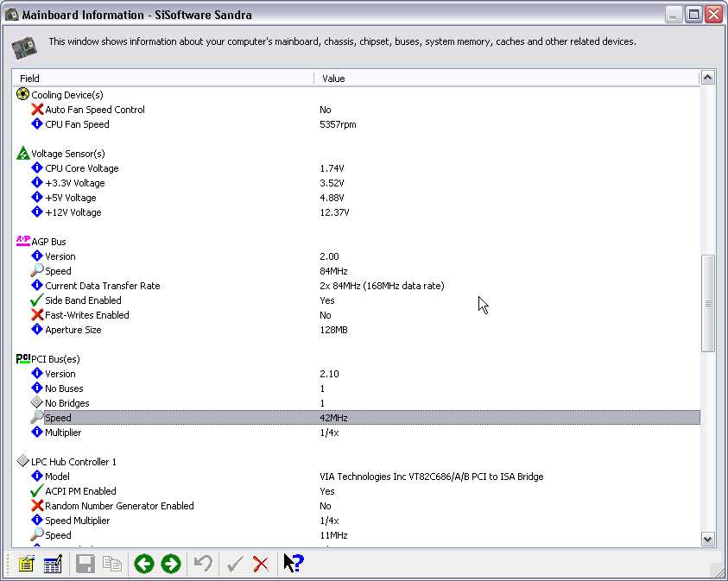728x581 pixels.
Task: Click the red X cancel toolbar icon
Action: (x=260, y=564)
